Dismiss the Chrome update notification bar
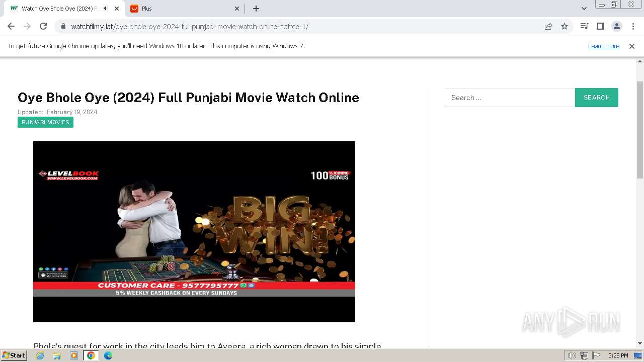 pyautogui.click(x=632, y=46)
